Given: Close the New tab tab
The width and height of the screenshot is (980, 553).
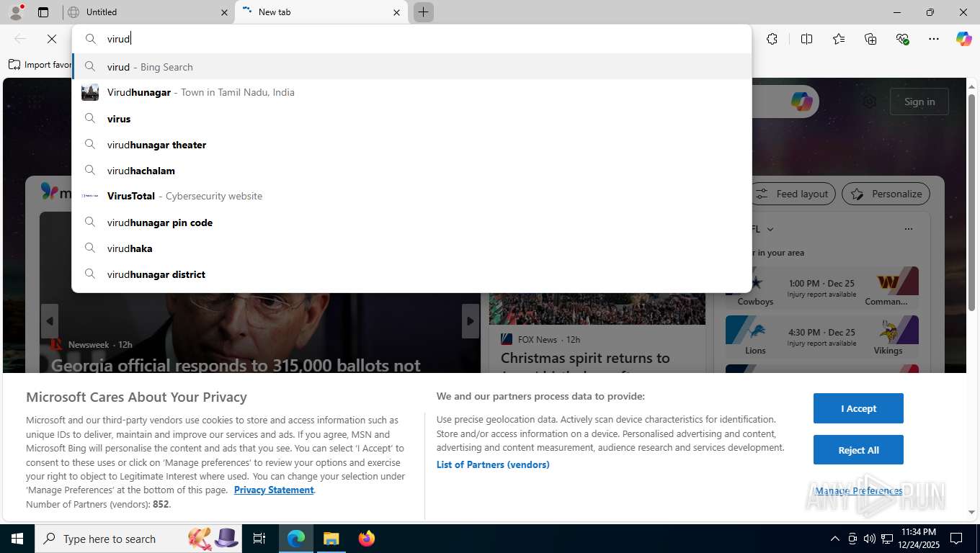Looking at the screenshot, I should pos(396,12).
